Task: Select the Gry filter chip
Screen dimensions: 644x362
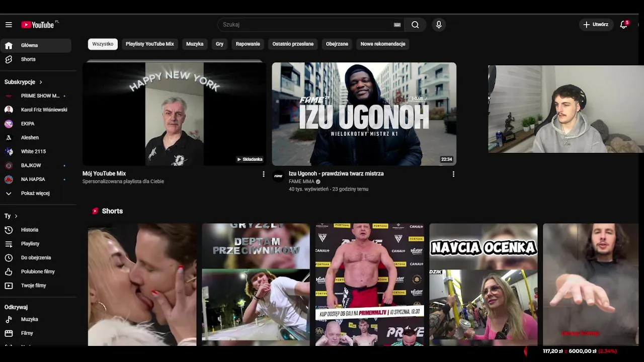Action: 219,44
